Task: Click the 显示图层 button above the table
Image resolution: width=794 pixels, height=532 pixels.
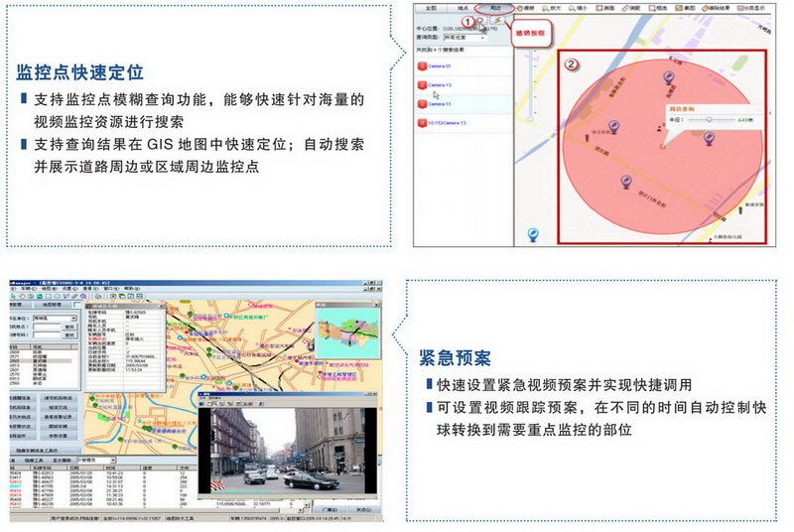Action: 62,461
